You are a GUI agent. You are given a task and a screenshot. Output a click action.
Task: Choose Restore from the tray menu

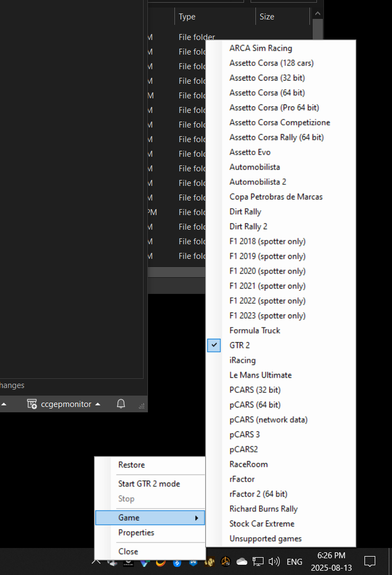[150, 465]
